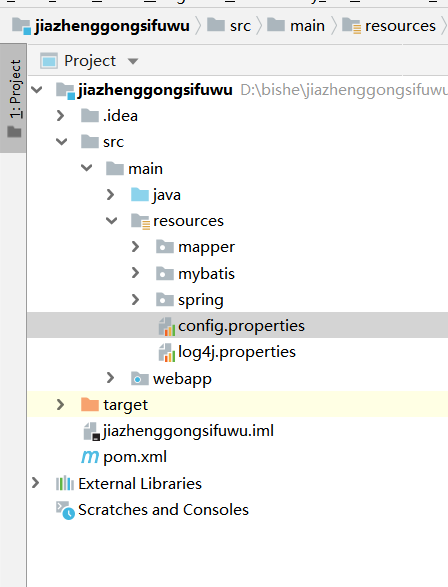Click the Scratches and Consoles icon
The width and height of the screenshot is (448, 587).
(65, 510)
